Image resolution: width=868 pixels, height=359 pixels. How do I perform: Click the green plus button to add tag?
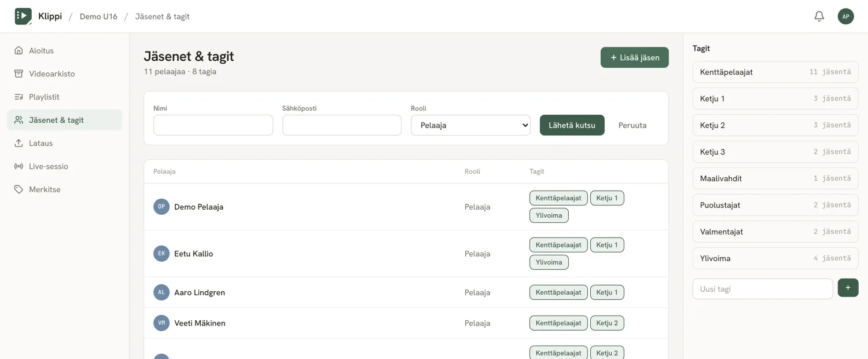click(x=848, y=288)
